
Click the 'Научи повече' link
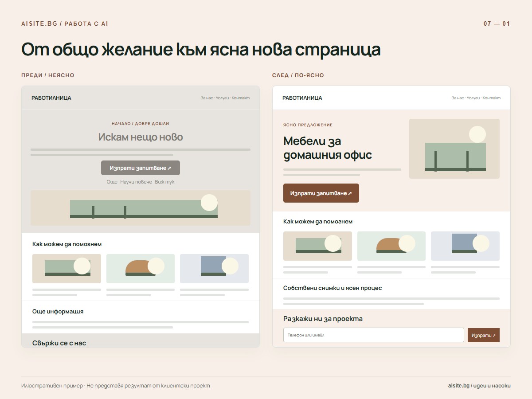136,182
